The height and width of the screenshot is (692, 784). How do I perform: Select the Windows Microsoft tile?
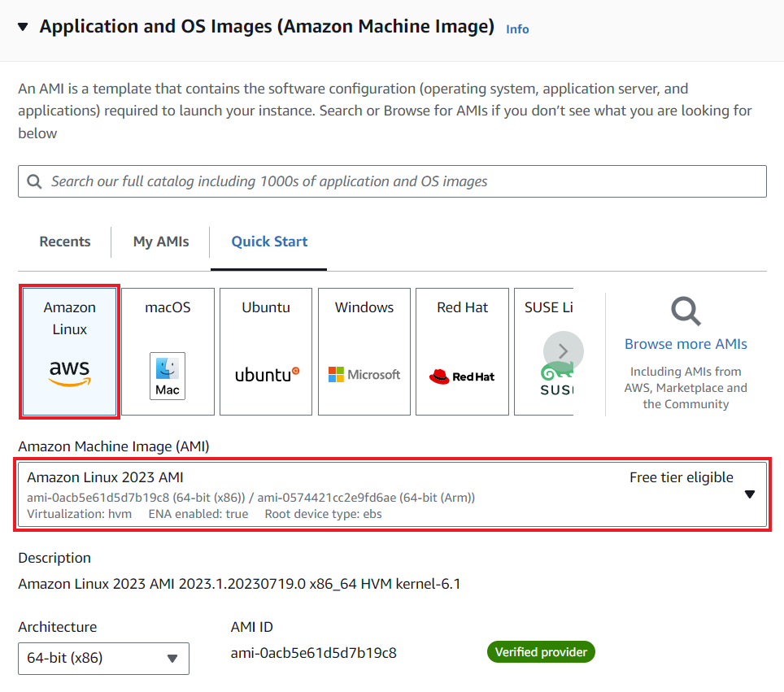pyautogui.click(x=364, y=350)
